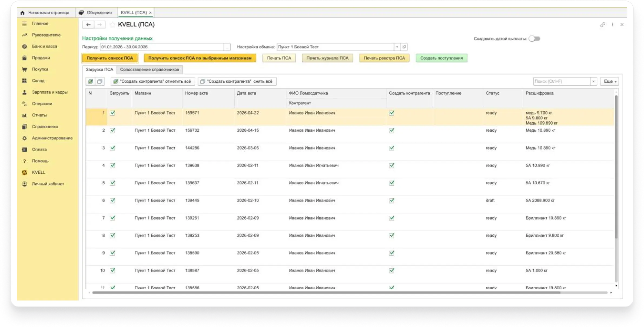The image size is (644, 327).
Task: Open the selected Настройка обмена item icon
Action: 404,47
